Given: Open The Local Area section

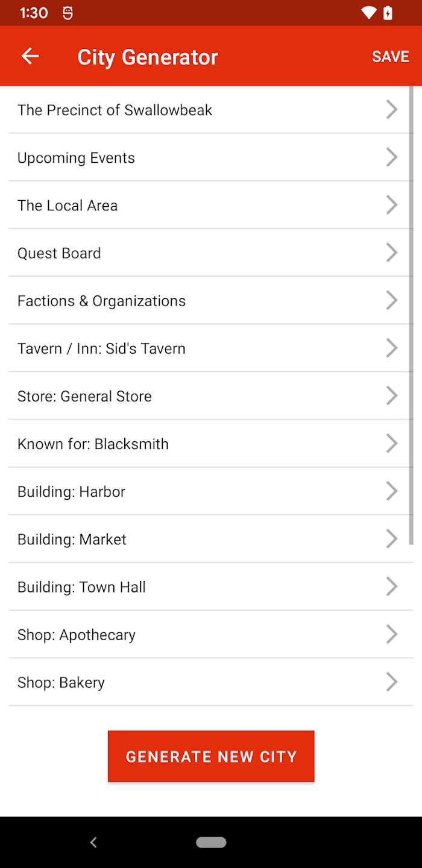Looking at the screenshot, I should 210,205.
